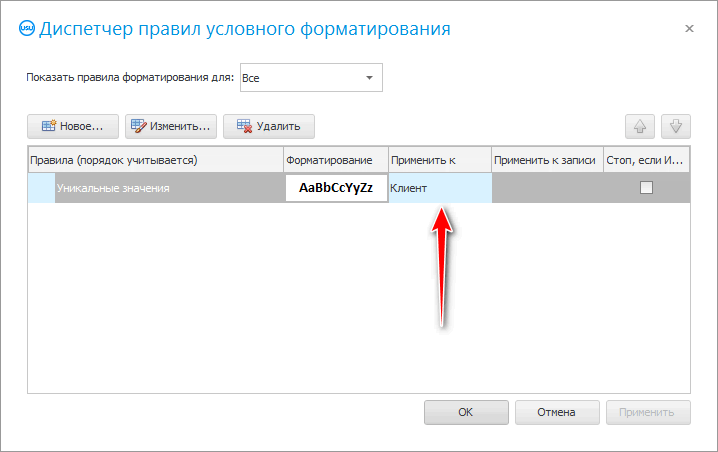The height and width of the screenshot is (452, 718).
Task: Move rule up with the up arrow
Action: click(x=640, y=126)
